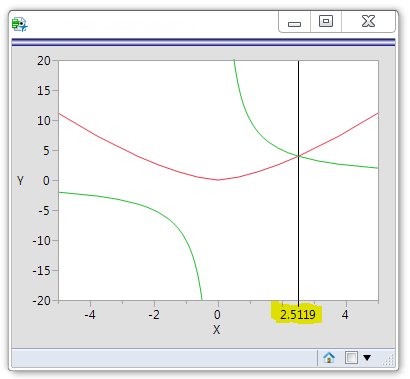Toggle the checkbox in the status bar
The height and width of the screenshot is (379, 410).
351,358
